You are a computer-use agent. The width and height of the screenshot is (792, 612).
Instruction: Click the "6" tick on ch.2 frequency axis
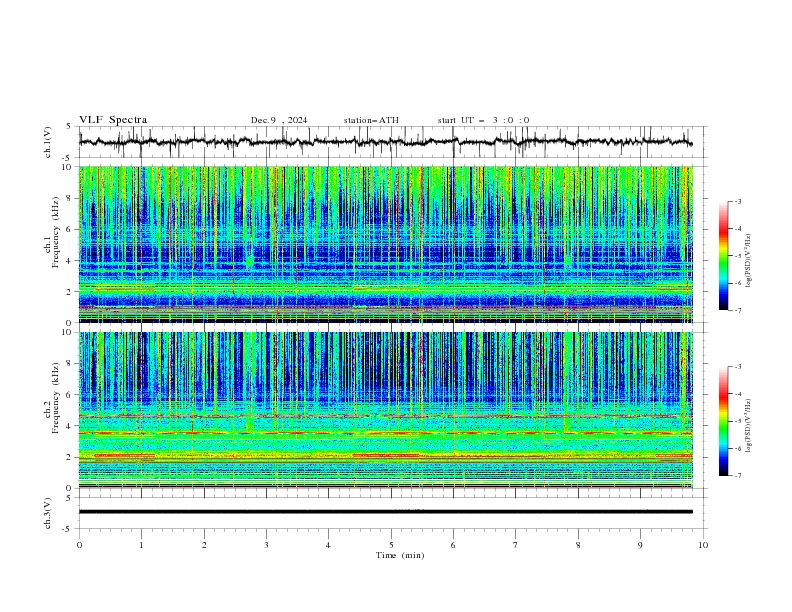[70, 395]
